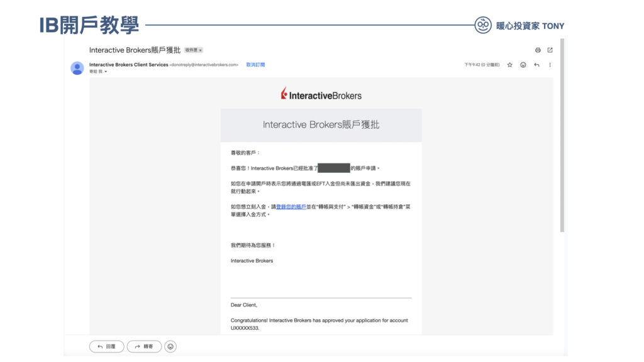Click the 暖心投資家 TONY logo icon
This screenshot has height=362, width=644.
coord(483,25)
